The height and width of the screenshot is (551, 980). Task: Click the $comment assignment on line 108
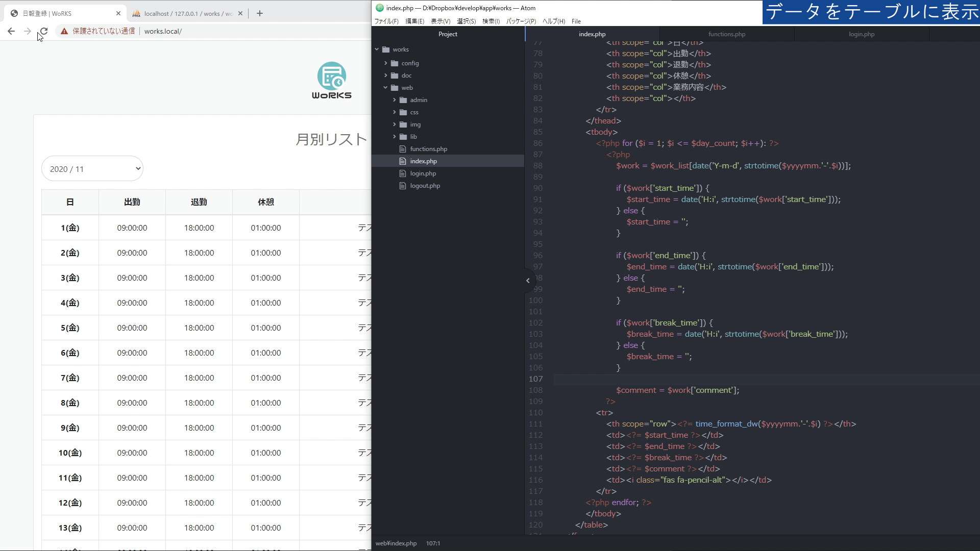tap(677, 390)
